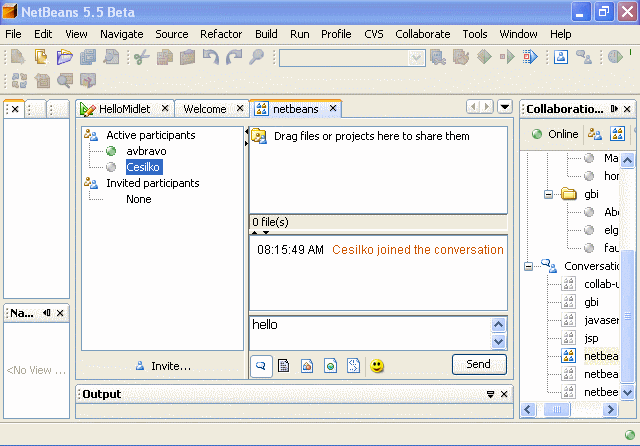Select the jsp conversation in tree
Viewport: 640px width, 446px height.
pyautogui.click(x=591, y=338)
